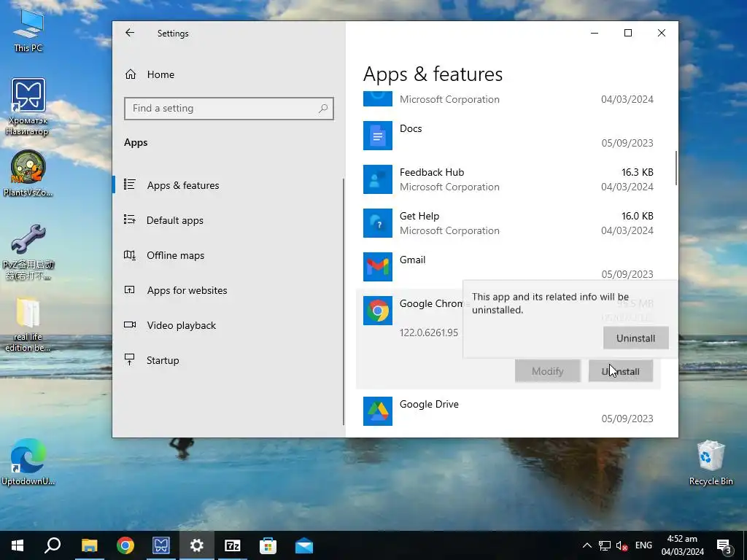Image resolution: width=747 pixels, height=560 pixels.
Task: Show hidden system tray icons
Action: coord(587,545)
